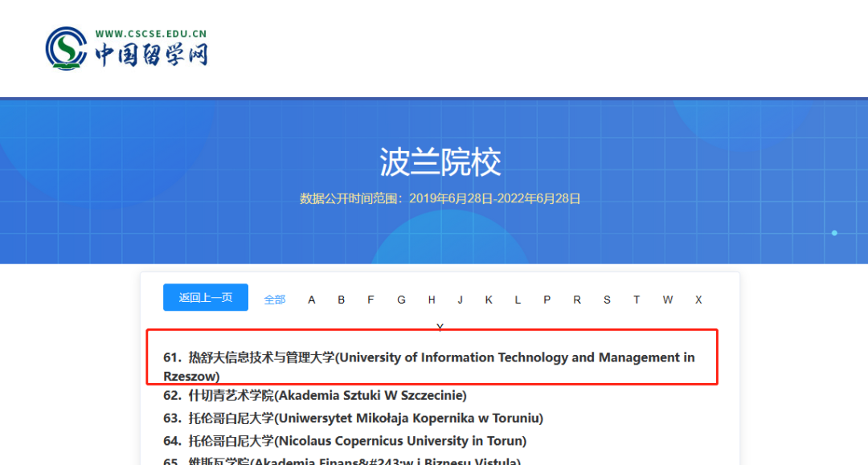The height and width of the screenshot is (465, 868).
Task: Click the WWW.CSCSE.EDU.CN URL text
Action: click(151, 34)
